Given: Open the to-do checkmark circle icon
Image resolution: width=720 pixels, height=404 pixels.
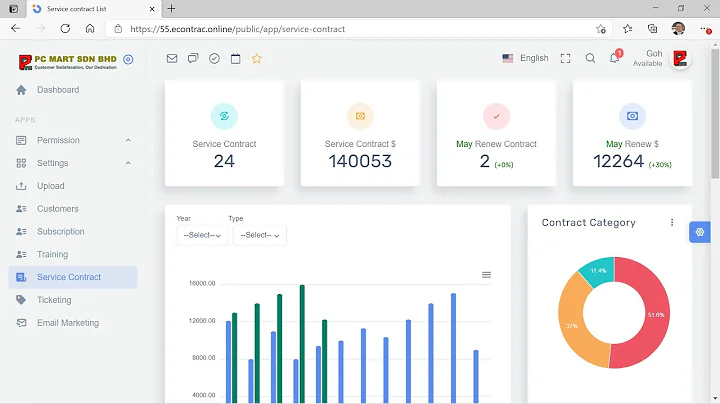Looking at the screenshot, I should 214,58.
